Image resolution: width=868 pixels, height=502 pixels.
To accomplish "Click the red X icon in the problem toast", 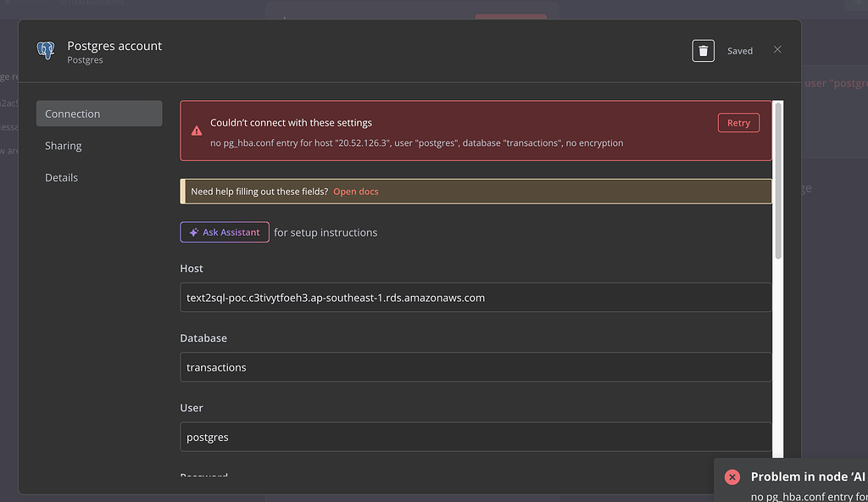I will [x=732, y=477].
